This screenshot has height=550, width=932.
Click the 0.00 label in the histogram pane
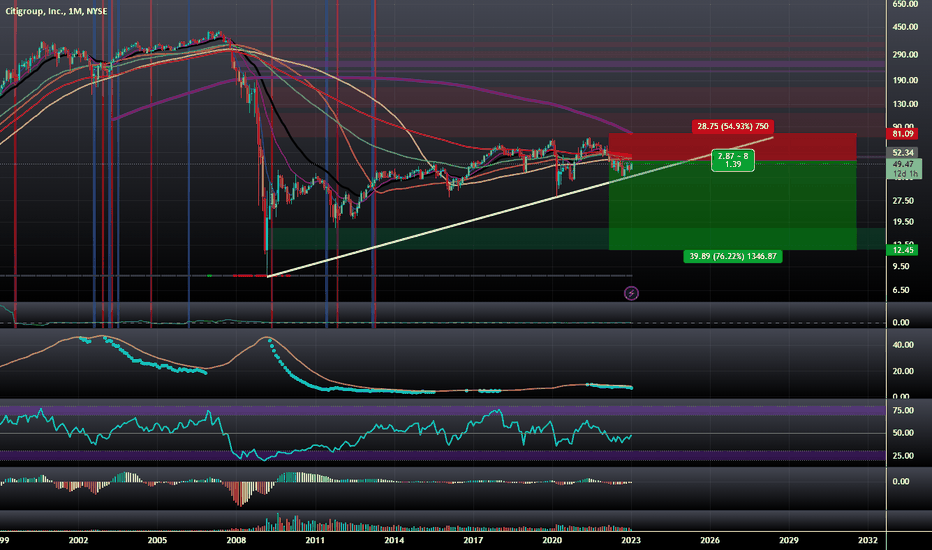coord(900,482)
